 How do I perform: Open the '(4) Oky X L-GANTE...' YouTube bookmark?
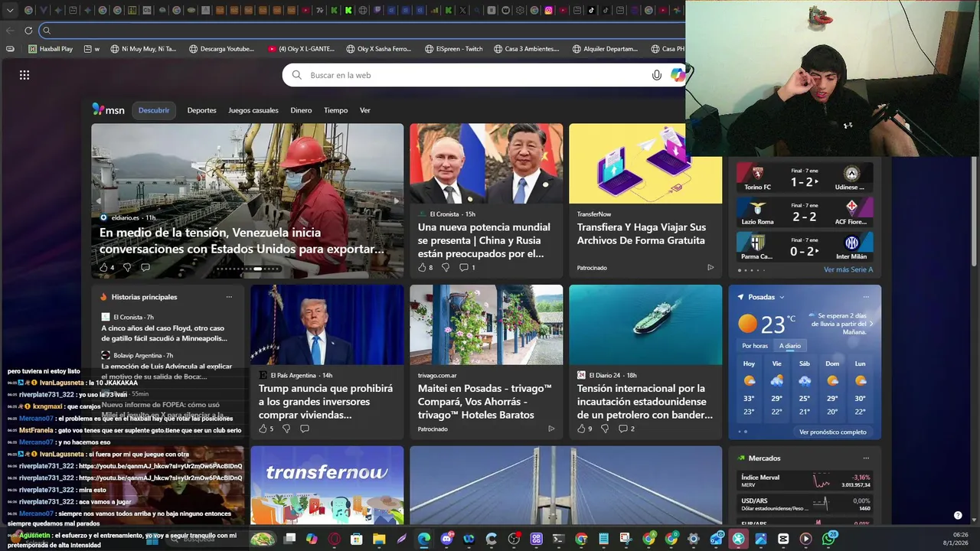click(x=301, y=49)
